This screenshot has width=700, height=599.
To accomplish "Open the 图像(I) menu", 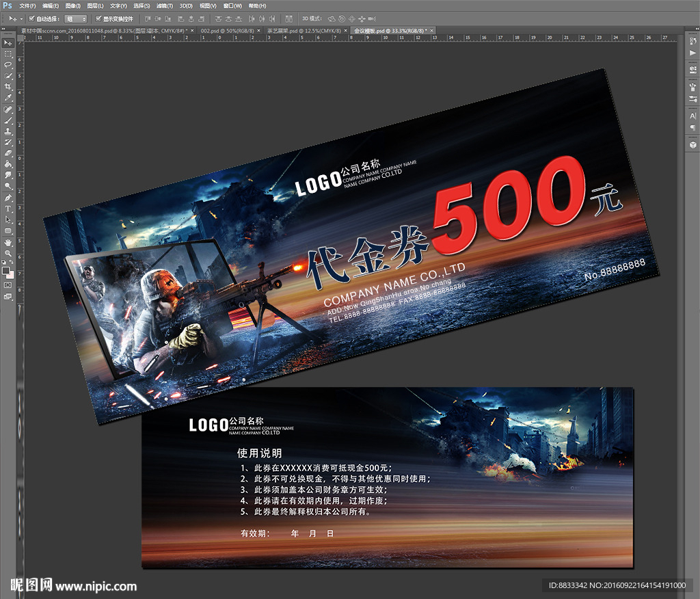I will [72, 5].
